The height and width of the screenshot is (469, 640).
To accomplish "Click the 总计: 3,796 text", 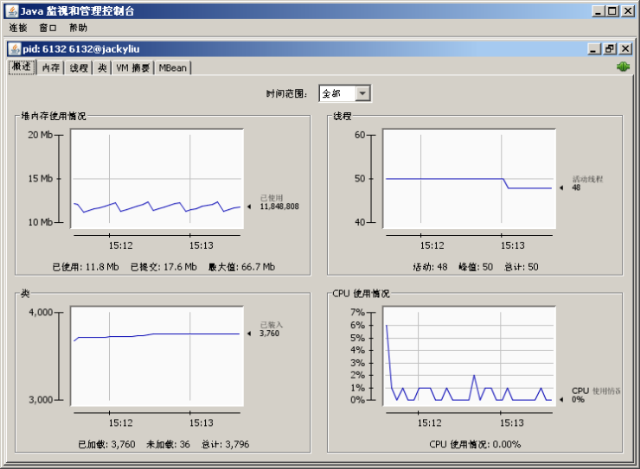I will point(225,444).
